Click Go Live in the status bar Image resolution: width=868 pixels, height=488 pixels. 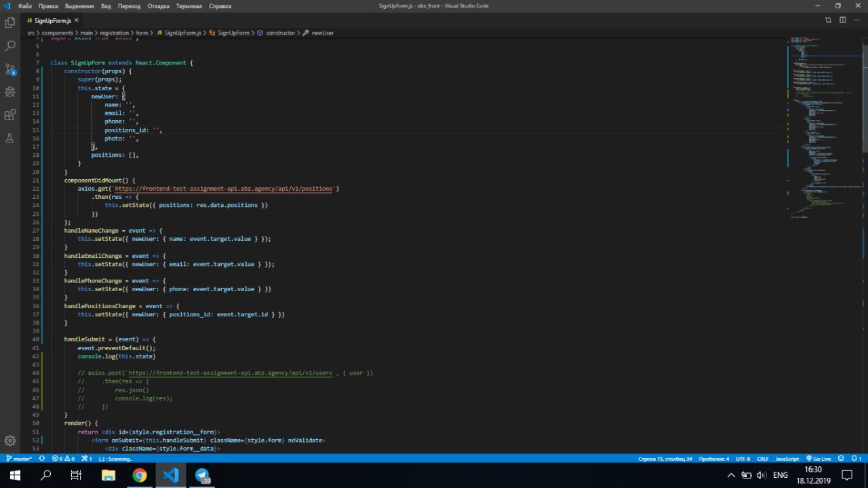817,459
